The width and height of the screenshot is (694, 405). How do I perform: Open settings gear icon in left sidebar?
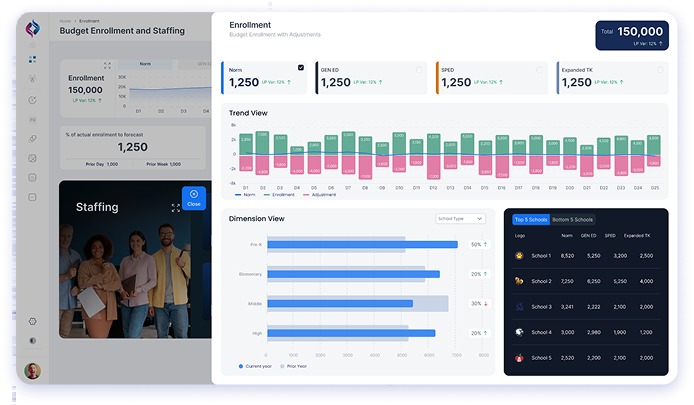(x=32, y=321)
